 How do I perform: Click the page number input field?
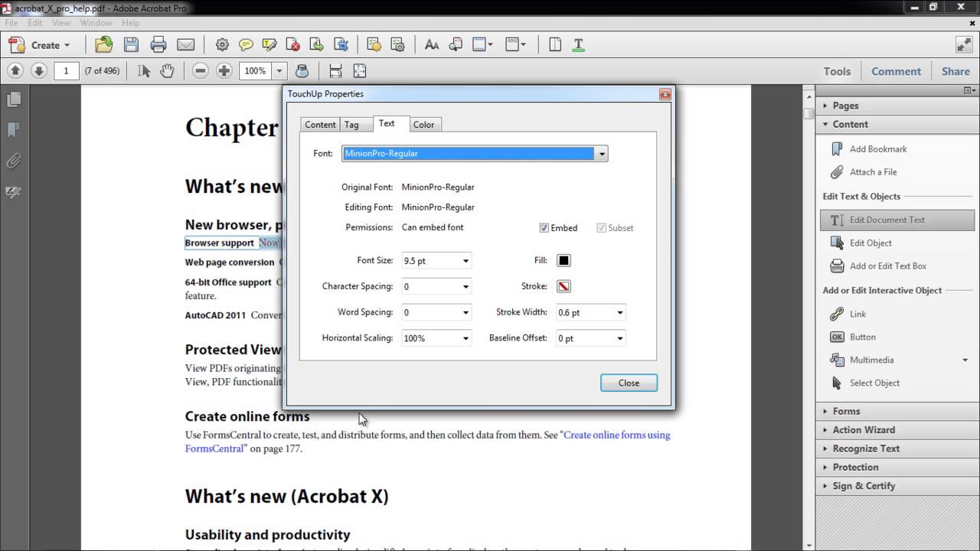click(x=66, y=70)
